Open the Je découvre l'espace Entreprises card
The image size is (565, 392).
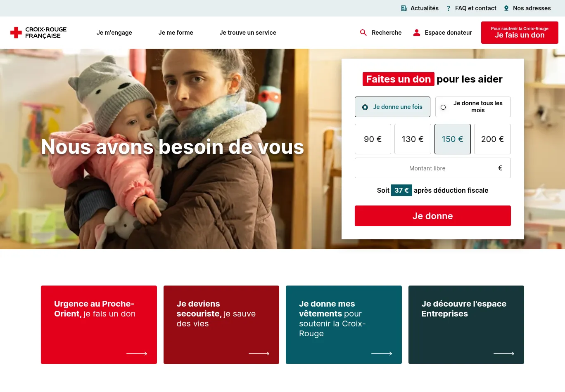466,325
